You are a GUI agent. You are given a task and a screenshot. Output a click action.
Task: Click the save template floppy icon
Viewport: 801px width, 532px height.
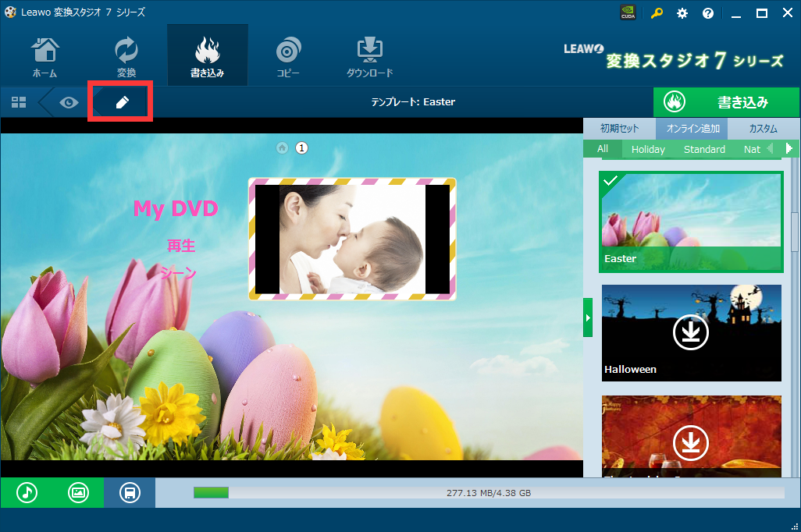pyautogui.click(x=130, y=492)
